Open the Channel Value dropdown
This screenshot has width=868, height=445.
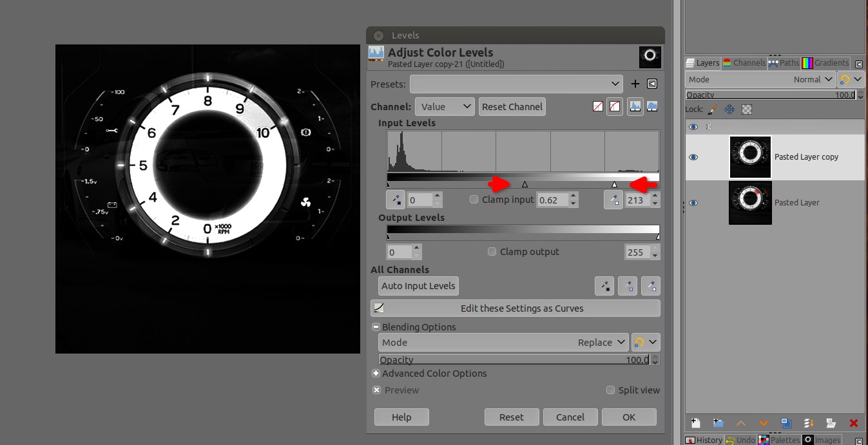click(x=445, y=107)
